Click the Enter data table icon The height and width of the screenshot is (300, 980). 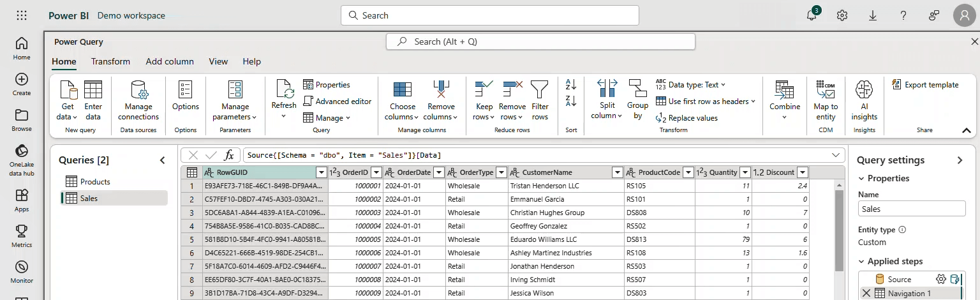point(93,90)
